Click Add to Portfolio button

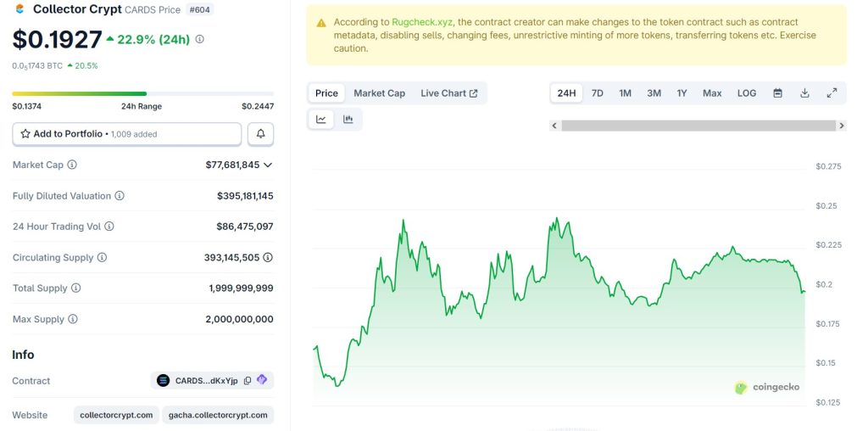[x=126, y=134]
